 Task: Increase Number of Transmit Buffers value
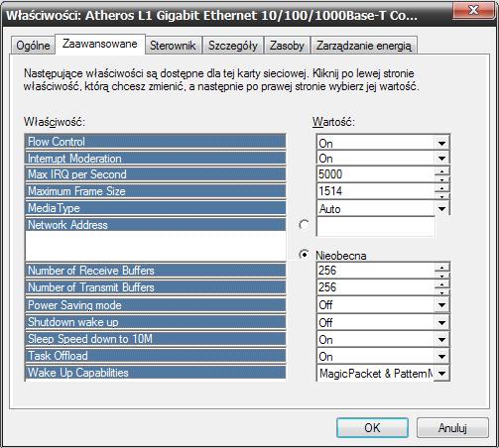(x=442, y=283)
